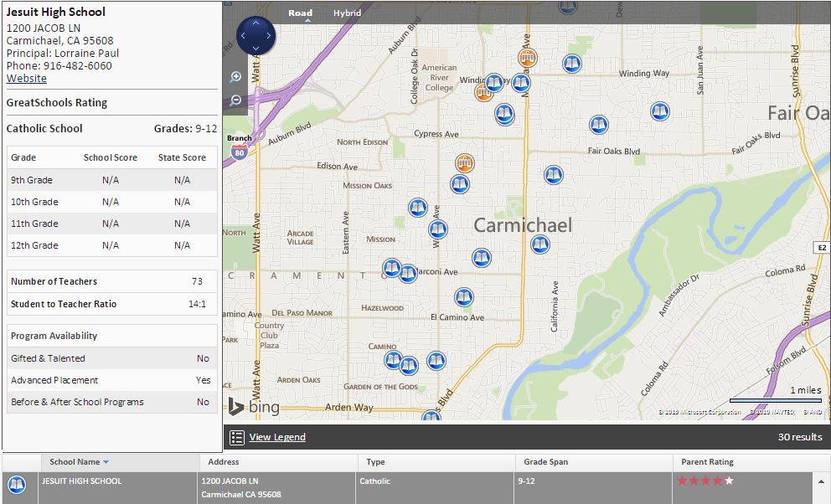Image resolution: width=831 pixels, height=504 pixels.
Task: Switch the map to Road view
Action: pos(299,13)
